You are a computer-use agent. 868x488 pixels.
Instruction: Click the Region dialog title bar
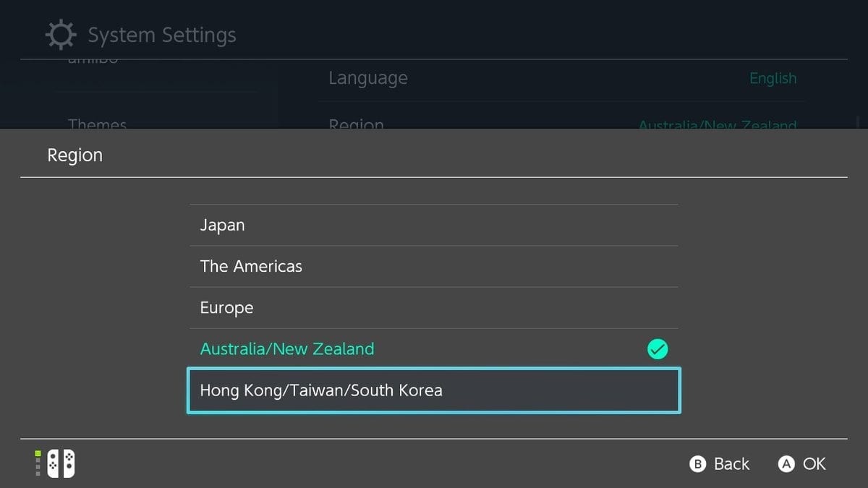click(75, 155)
